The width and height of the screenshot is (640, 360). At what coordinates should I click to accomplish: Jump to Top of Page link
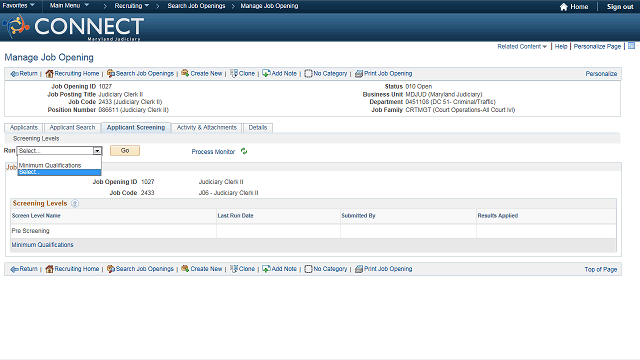click(600, 269)
